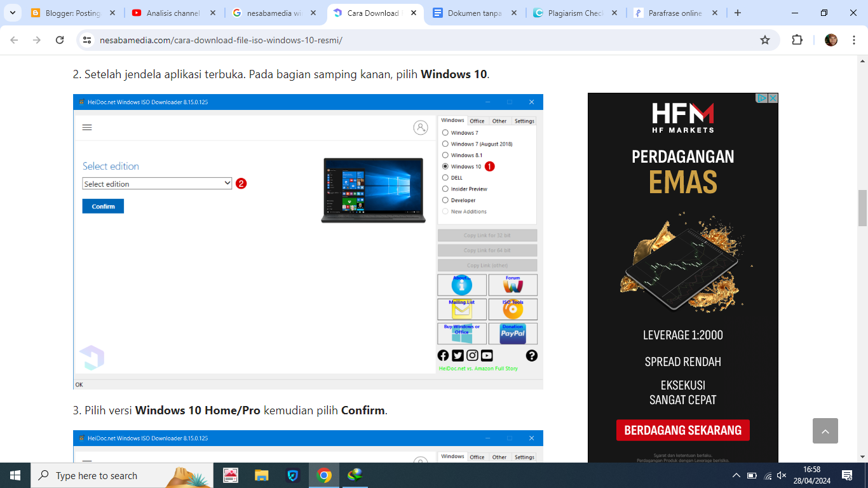Click the user account icon in the first ISO Downloader screenshot
The image size is (868, 488).
click(x=421, y=127)
